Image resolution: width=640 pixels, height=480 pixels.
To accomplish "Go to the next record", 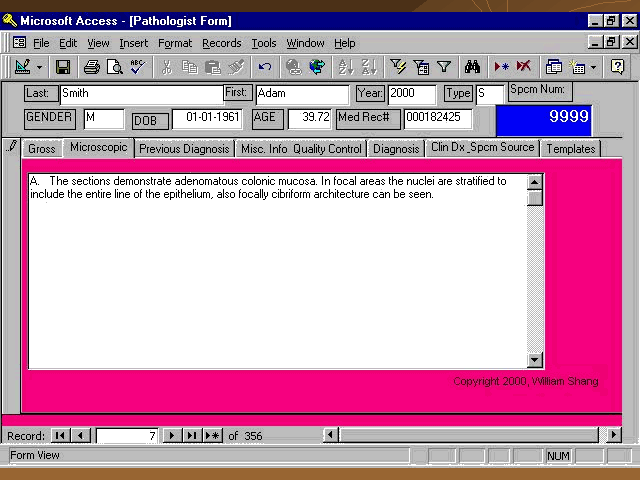I will [172, 435].
